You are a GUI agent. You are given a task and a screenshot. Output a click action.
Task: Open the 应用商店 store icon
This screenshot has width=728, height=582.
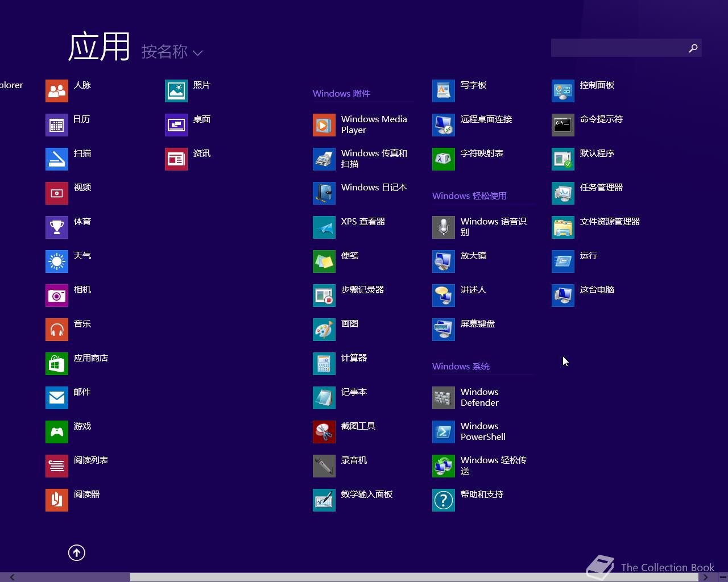click(x=57, y=364)
